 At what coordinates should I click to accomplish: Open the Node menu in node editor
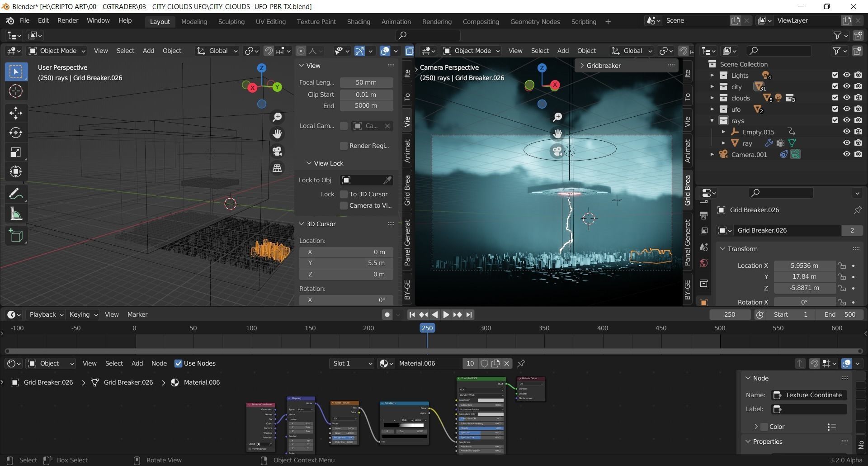(x=159, y=363)
